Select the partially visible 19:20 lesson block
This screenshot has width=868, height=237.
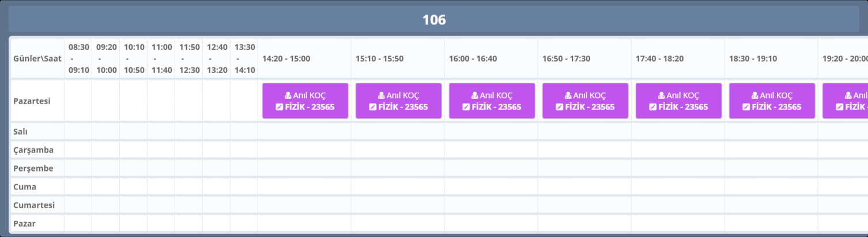click(846, 101)
